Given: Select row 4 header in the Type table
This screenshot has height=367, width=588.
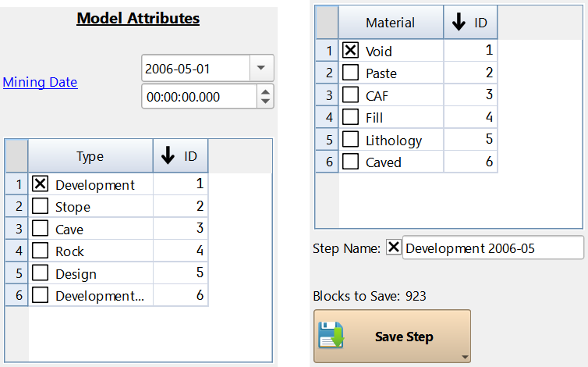Looking at the screenshot, I should pos(17,250).
